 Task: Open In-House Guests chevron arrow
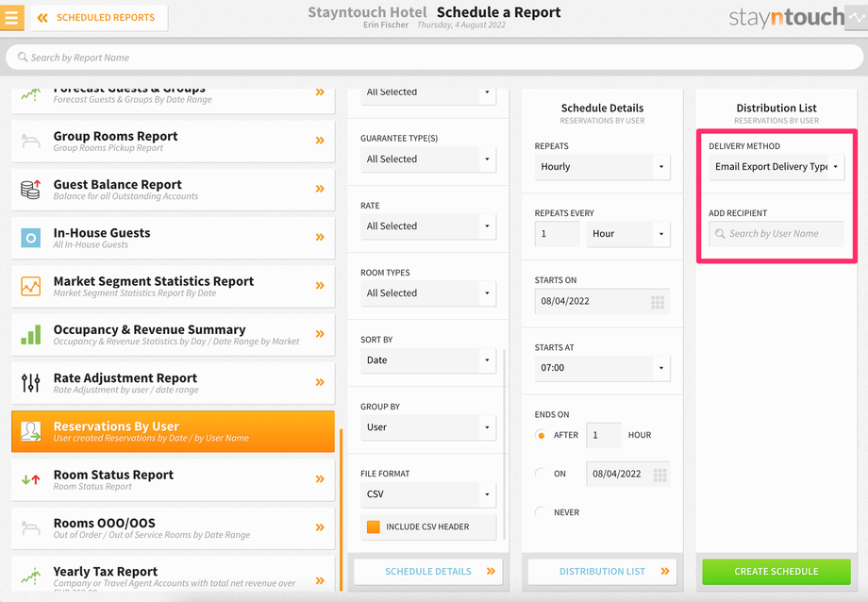tap(320, 237)
